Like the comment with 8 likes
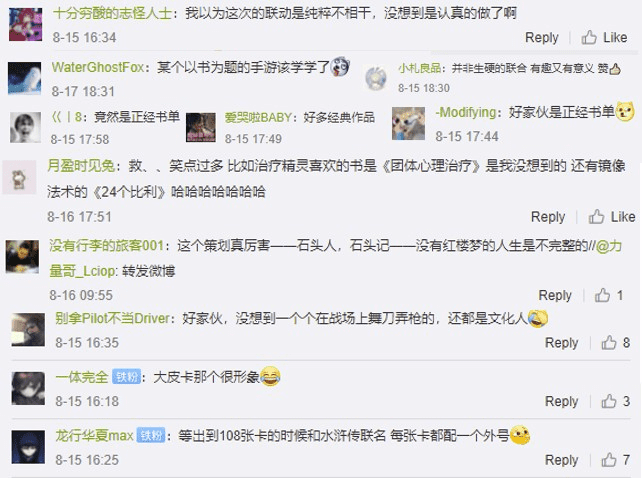 click(615, 343)
